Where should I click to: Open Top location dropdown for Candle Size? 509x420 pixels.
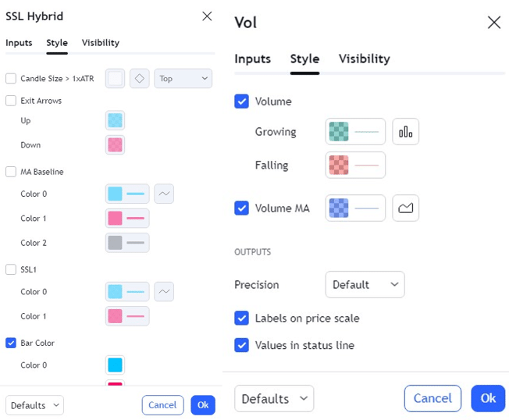(183, 79)
